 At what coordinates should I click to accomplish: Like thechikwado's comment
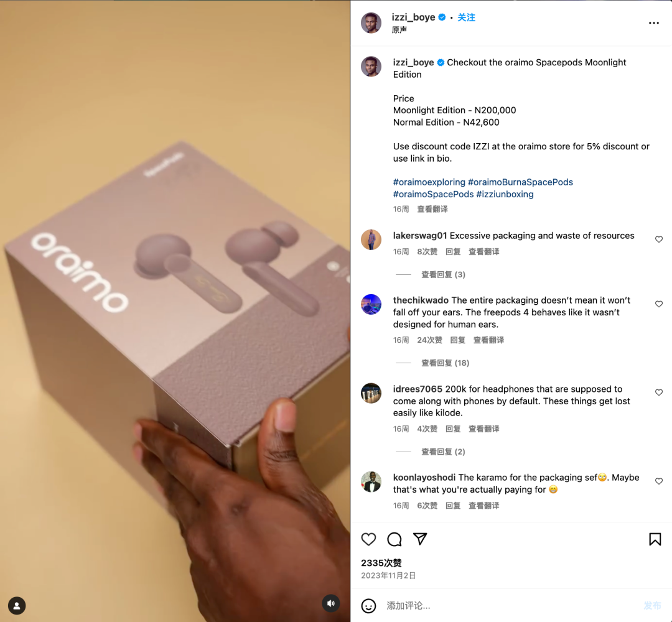(659, 304)
